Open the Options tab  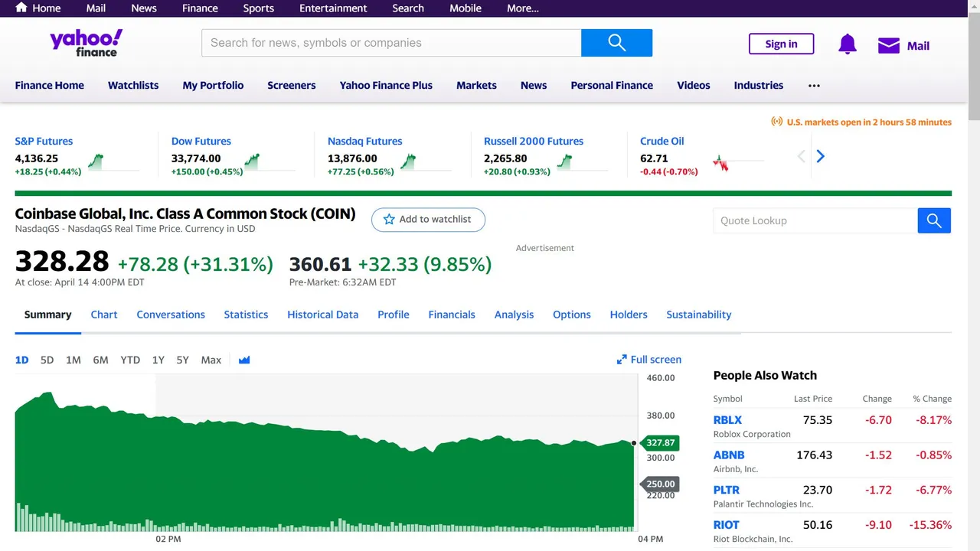point(572,315)
